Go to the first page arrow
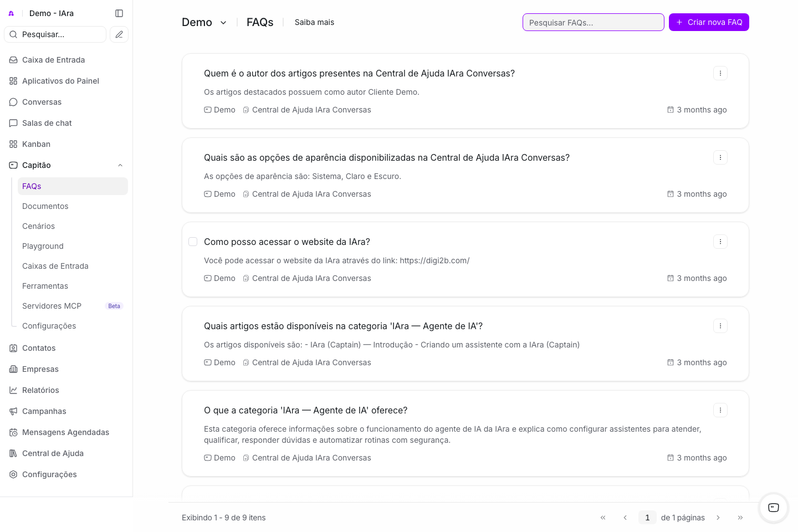Image resolution: width=798 pixels, height=532 pixels. [603, 518]
